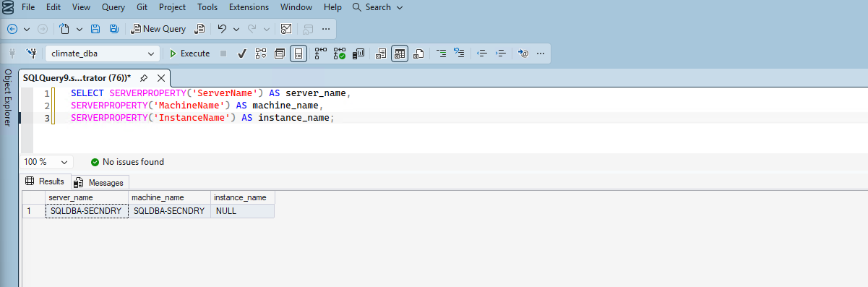Click the instance_name column header
The height and width of the screenshot is (287, 868).
point(243,197)
